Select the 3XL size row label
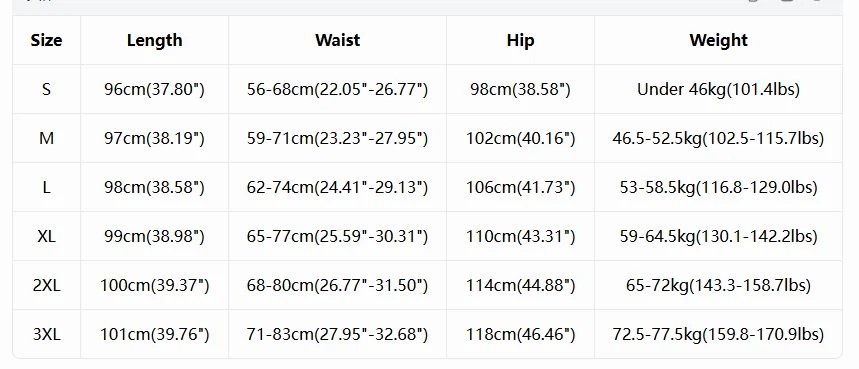This screenshot has width=859, height=369. [x=47, y=335]
